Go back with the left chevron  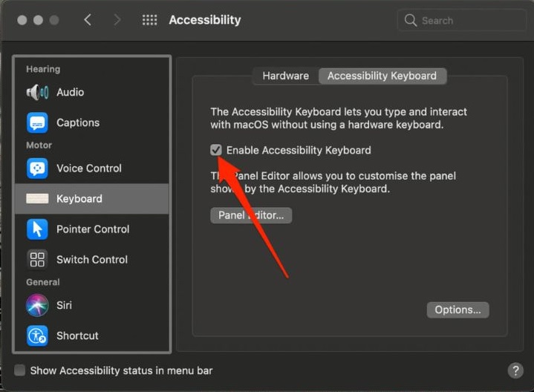(x=88, y=20)
